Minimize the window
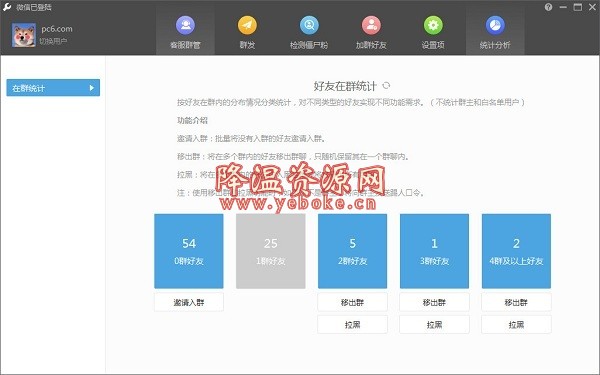 (563, 7)
